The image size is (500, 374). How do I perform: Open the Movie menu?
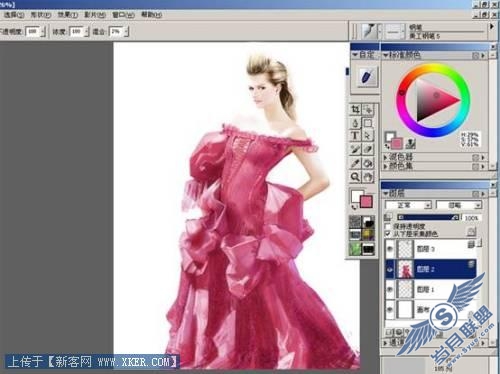95,15
